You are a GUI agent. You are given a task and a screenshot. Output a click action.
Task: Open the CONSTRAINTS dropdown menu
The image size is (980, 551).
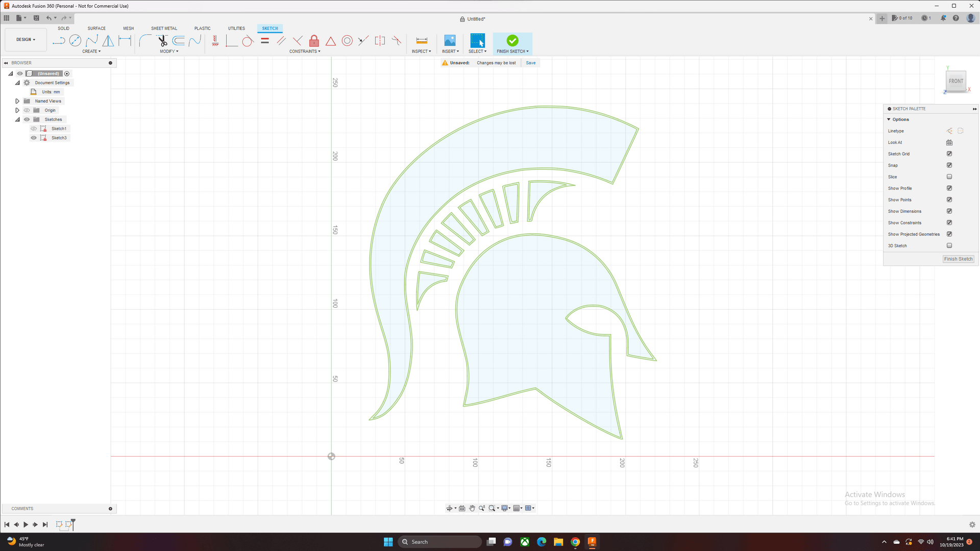point(305,51)
